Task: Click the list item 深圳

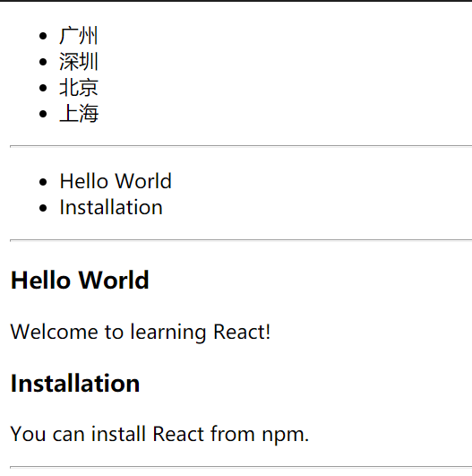Action: pos(79,62)
